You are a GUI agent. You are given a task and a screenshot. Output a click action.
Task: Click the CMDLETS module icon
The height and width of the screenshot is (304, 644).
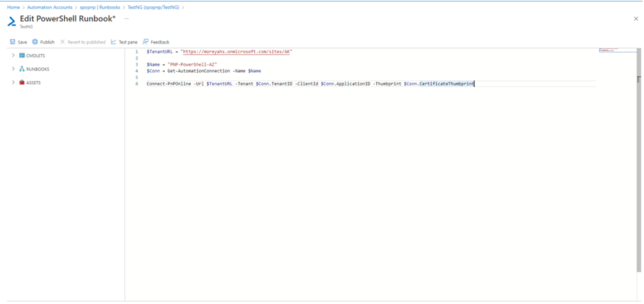point(22,56)
